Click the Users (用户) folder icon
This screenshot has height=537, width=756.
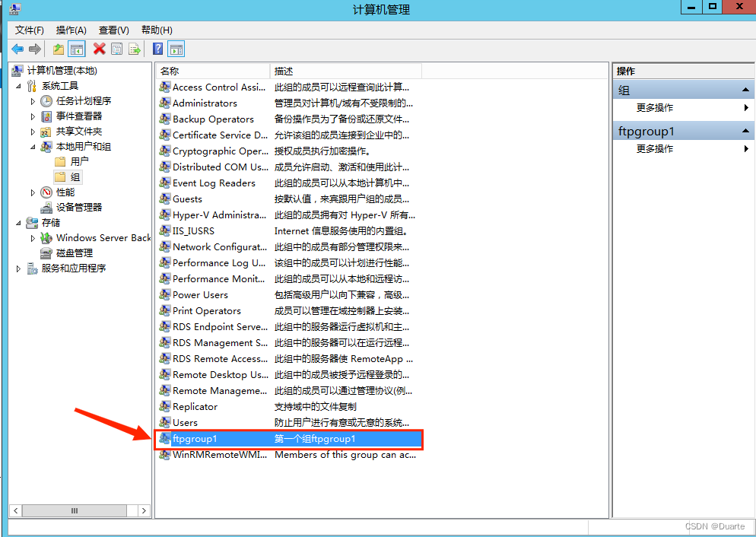(60, 161)
